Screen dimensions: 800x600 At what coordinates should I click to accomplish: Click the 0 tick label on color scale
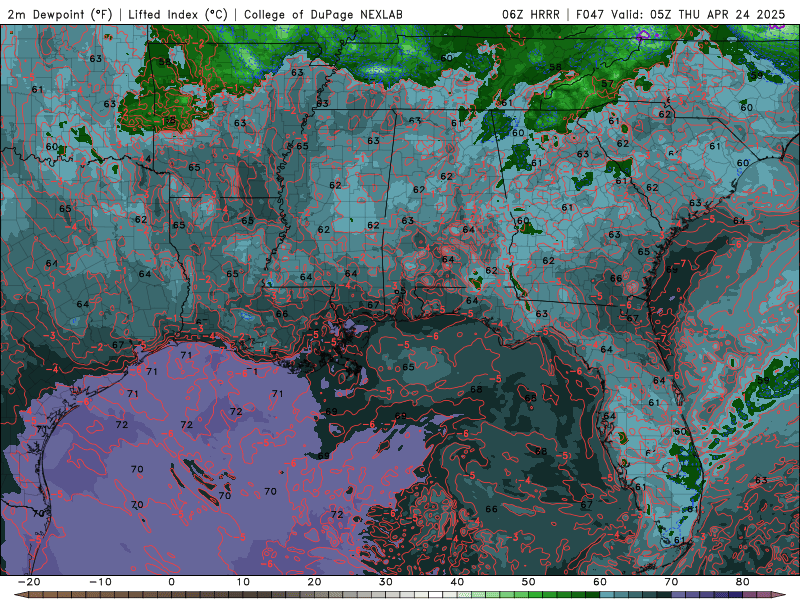[171, 582]
